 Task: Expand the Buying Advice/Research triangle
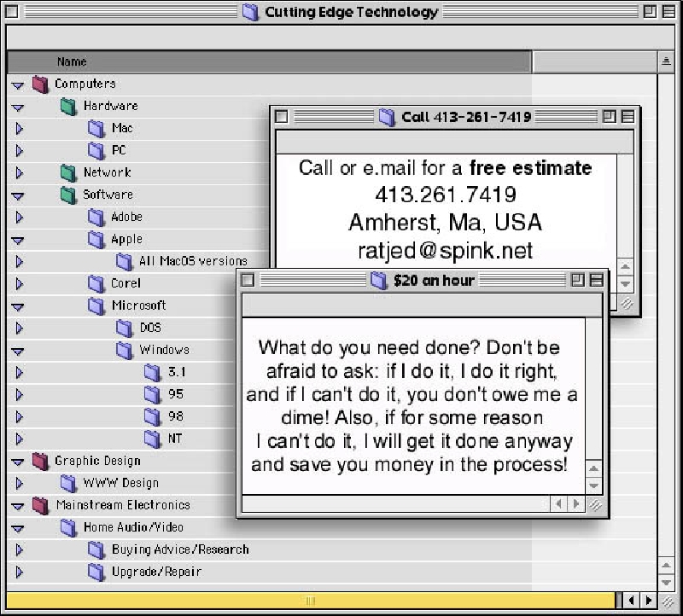[18, 549]
